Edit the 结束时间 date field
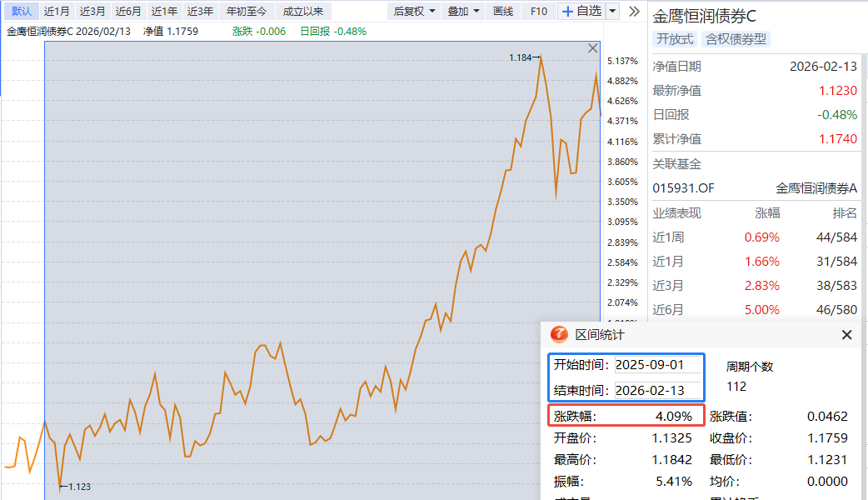Viewport: 868px width, 500px height. (x=657, y=390)
